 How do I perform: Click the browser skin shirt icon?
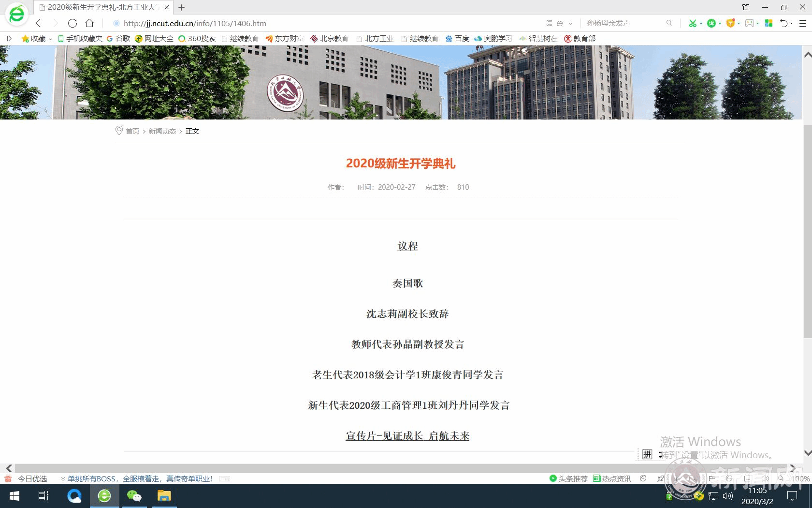[x=746, y=7]
